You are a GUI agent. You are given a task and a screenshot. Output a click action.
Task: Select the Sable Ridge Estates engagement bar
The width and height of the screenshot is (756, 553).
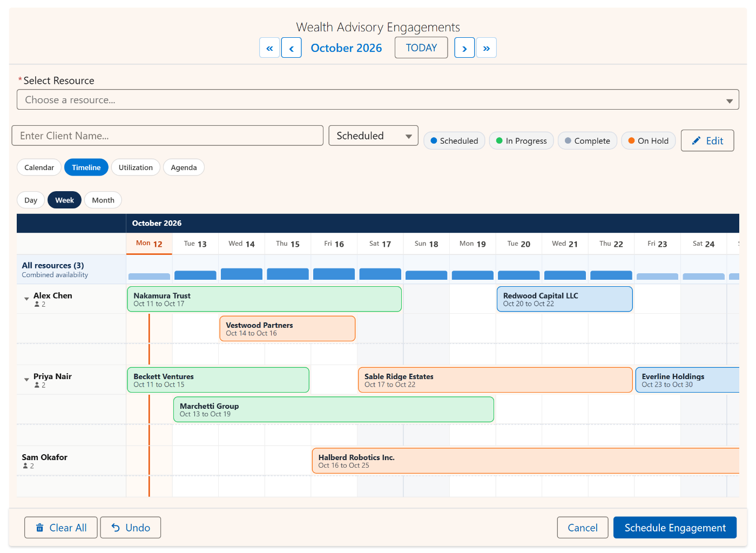tap(495, 380)
